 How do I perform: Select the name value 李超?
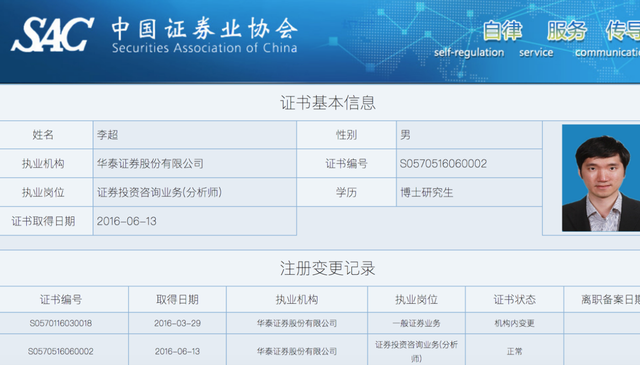tap(107, 135)
